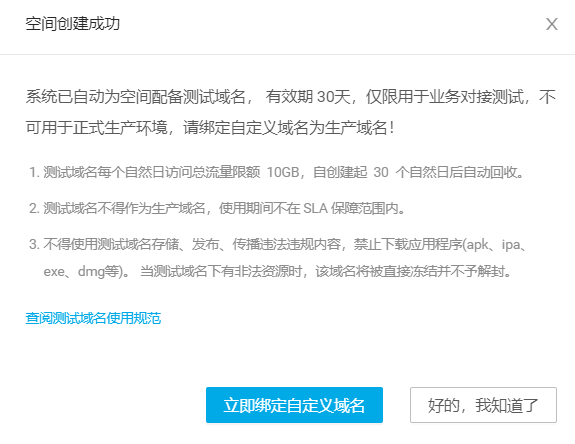Open the 查阅测试域名使用规范 link
Viewport: 575px width, 444px height.
point(93,318)
